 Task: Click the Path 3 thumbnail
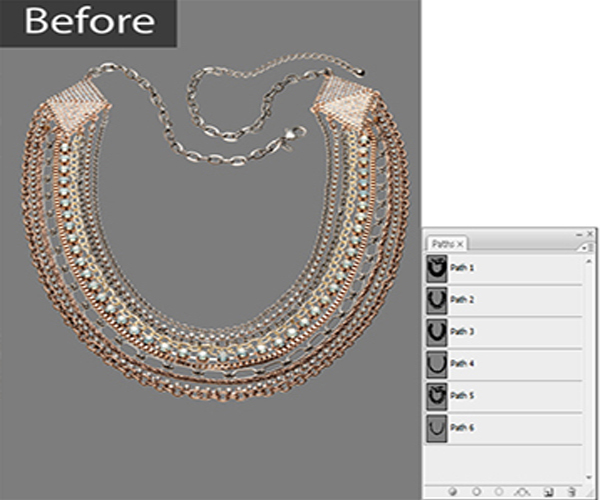(x=437, y=331)
